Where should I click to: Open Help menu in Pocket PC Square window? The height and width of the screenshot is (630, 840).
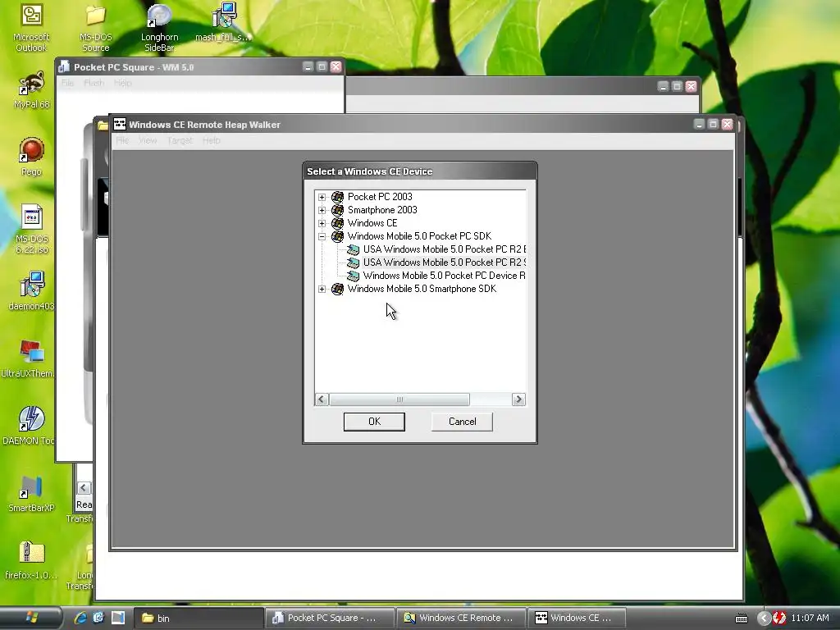122,83
